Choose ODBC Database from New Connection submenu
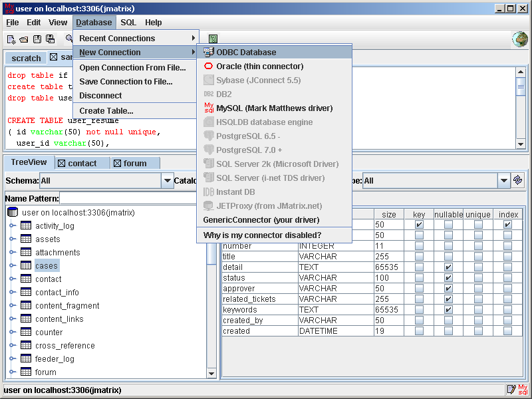532x399 pixels. [246, 52]
